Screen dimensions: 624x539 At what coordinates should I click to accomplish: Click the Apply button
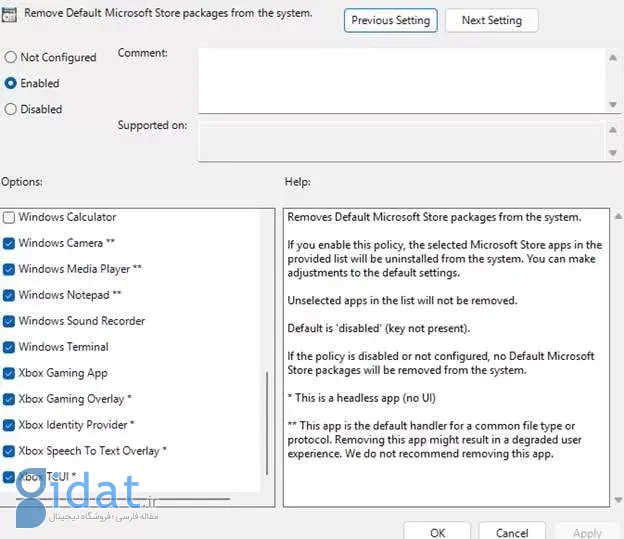(587, 532)
